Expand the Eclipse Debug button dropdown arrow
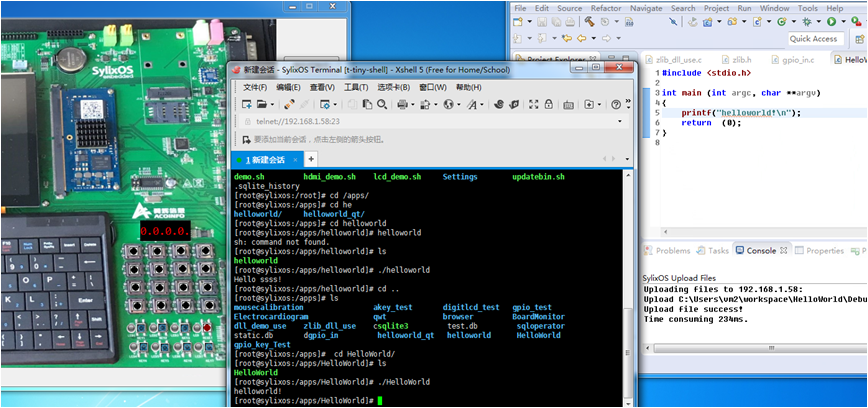The width and height of the screenshot is (868, 408). coord(818,22)
